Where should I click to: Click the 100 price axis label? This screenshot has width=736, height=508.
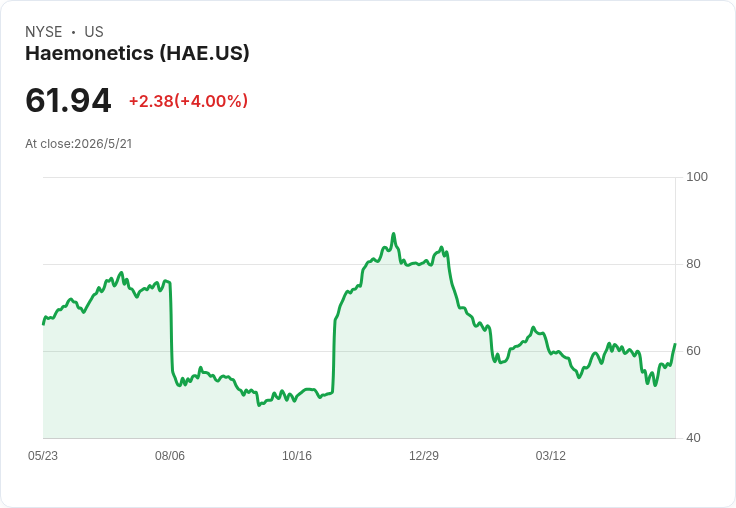tap(697, 177)
